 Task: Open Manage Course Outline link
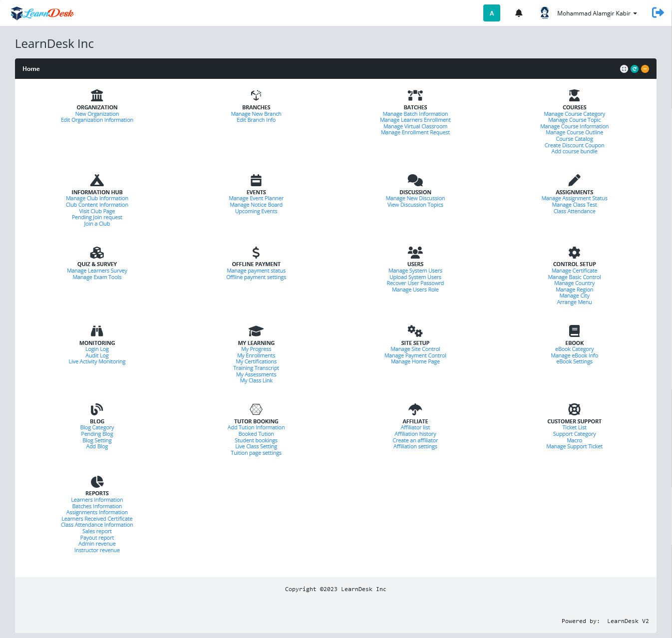click(575, 132)
